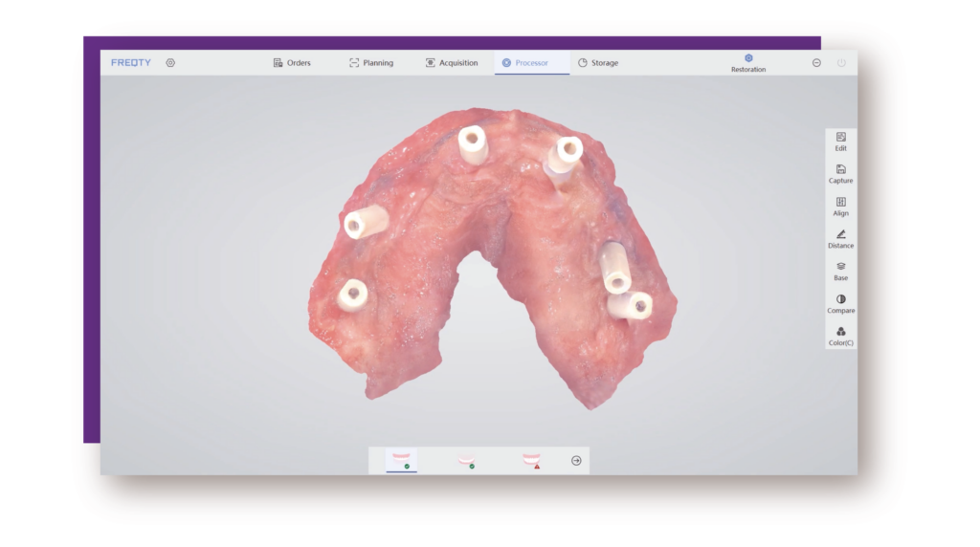Click the next arrow in the bottom bar
Viewport: 980px width, 547px height.
click(x=576, y=461)
